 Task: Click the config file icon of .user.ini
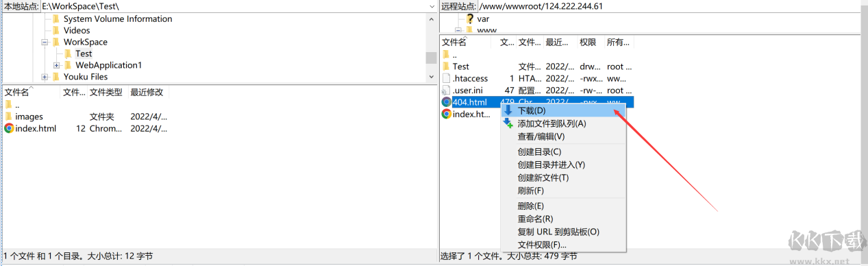coord(446,90)
